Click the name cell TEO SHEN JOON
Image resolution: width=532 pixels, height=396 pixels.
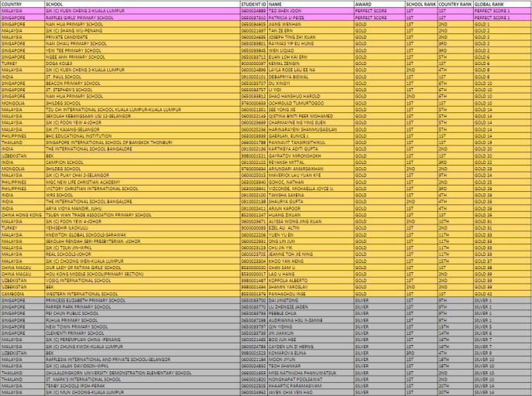(x=311, y=11)
